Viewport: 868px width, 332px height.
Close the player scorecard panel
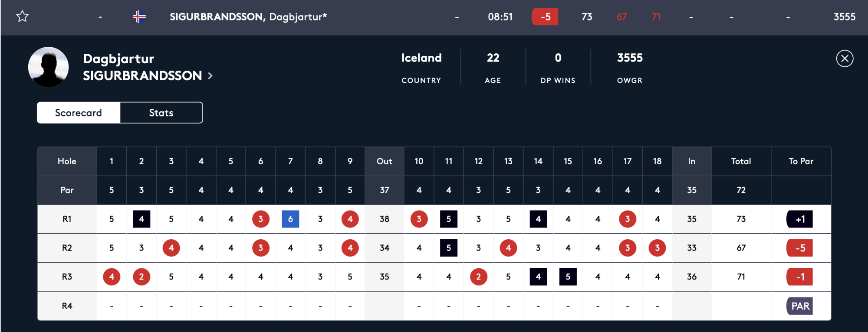point(844,59)
